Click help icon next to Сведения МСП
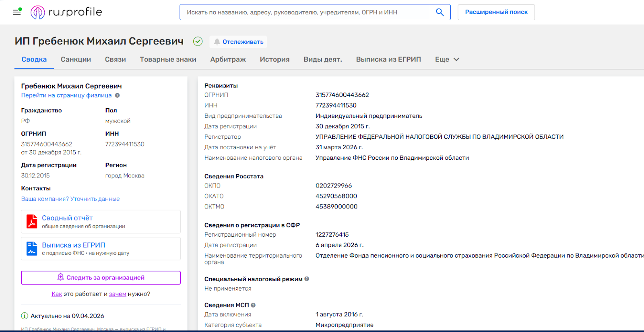644x332 pixels. click(x=253, y=305)
